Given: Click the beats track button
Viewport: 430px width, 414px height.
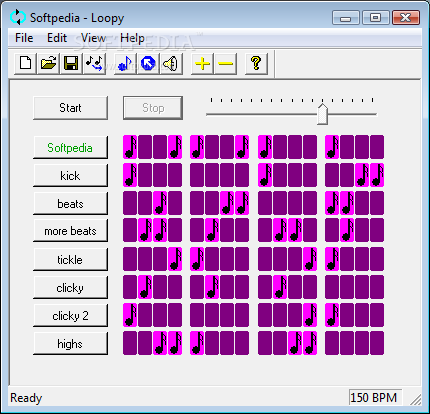Looking at the screenshot, I should click(x=70, y=203).
